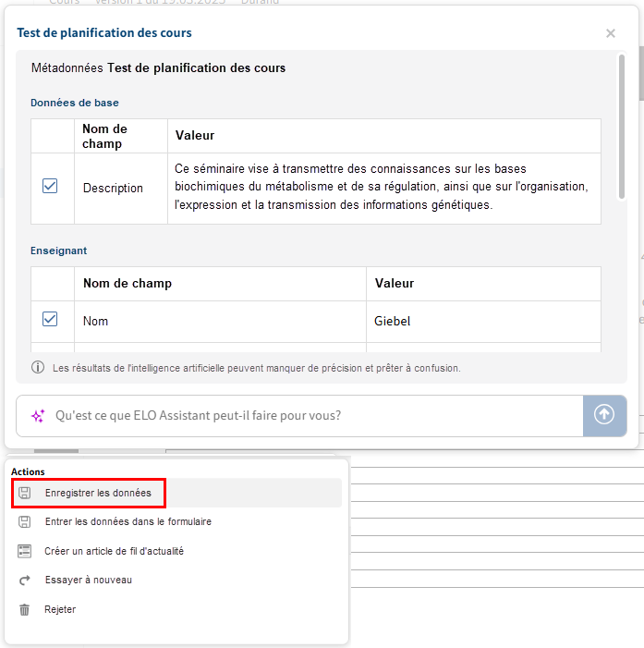Click the metadata panel vertical scrollbar

point(621,127)
